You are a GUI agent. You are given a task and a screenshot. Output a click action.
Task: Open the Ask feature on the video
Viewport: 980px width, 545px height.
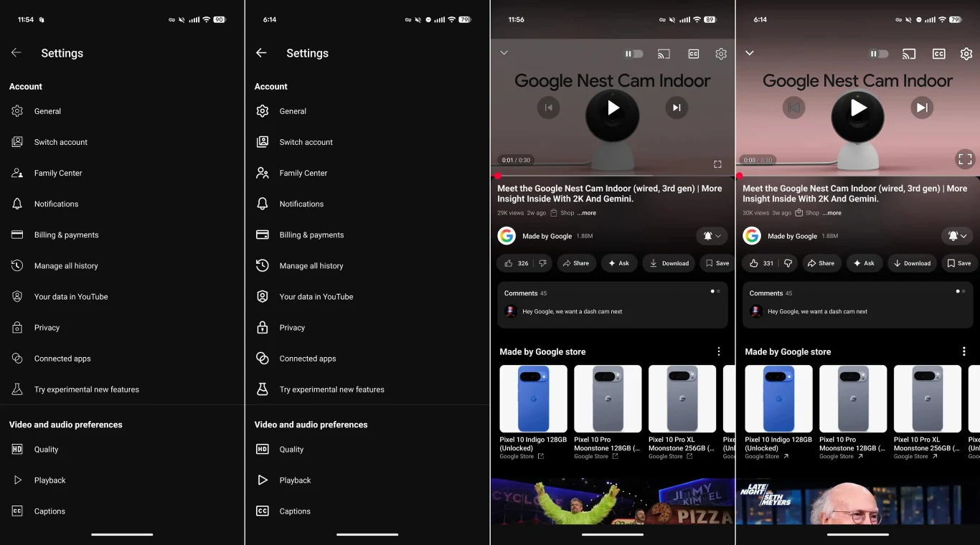[619, 263]
